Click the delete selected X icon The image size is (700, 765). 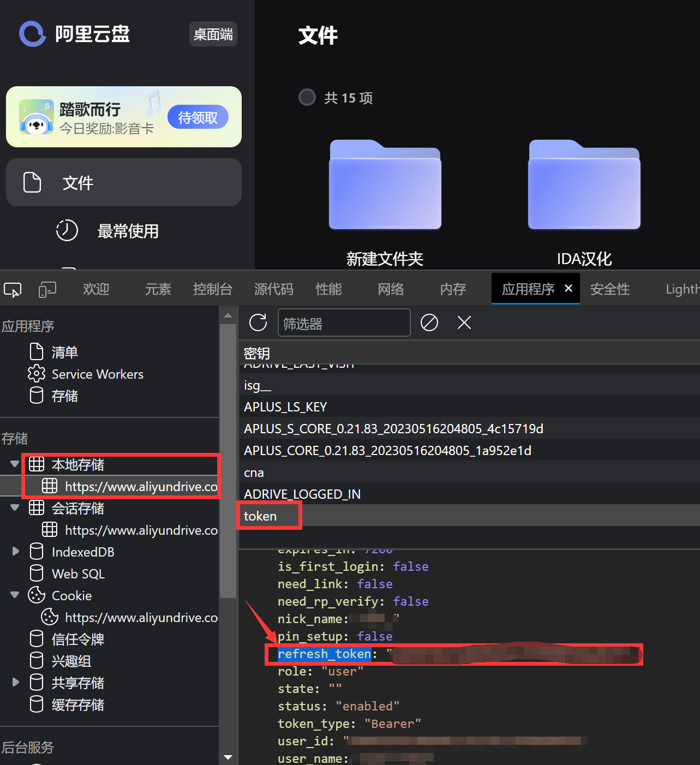pos(464,322)
